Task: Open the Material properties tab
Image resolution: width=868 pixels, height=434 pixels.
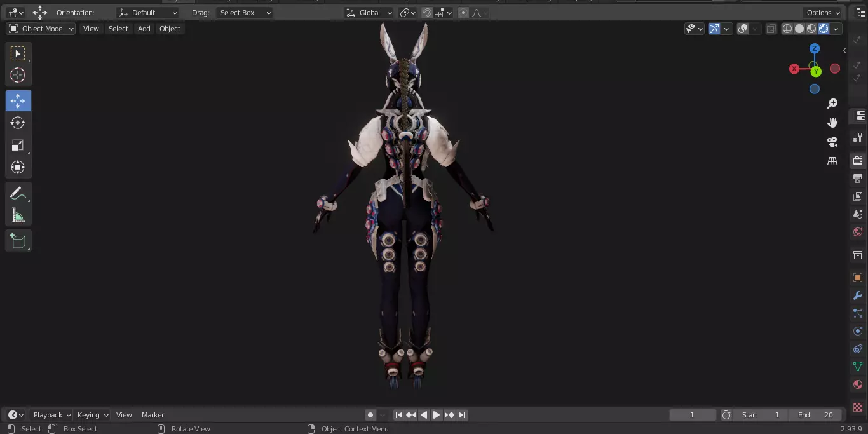Action: click(x=858, y=384)
